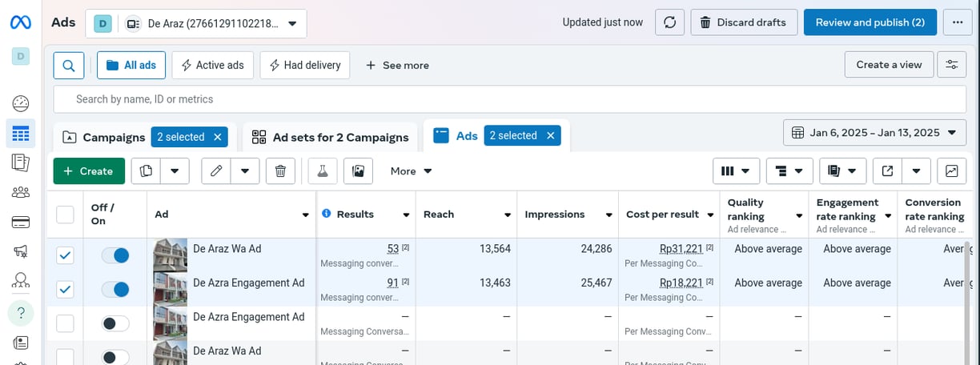Tick the select-all ads header checkbox

point(65,215)
